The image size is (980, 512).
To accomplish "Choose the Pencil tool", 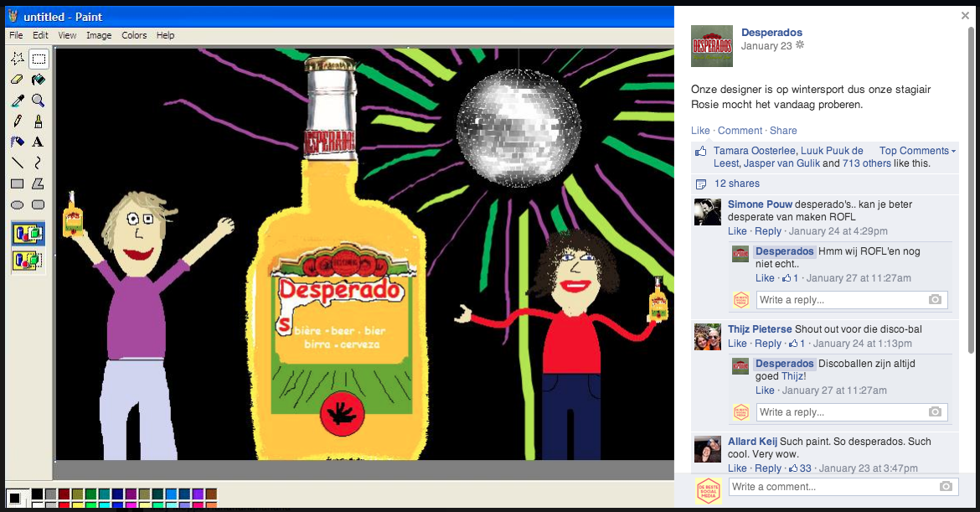I will (x=17, y=122).
